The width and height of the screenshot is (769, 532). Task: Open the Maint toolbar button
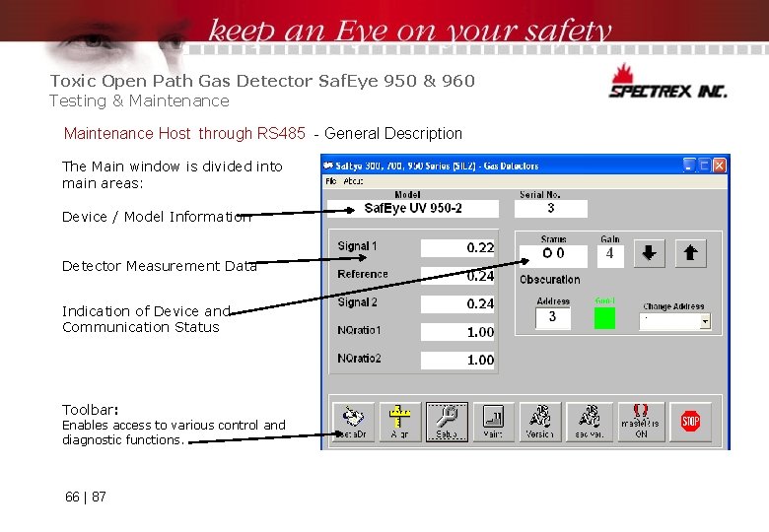click(493, 422)
